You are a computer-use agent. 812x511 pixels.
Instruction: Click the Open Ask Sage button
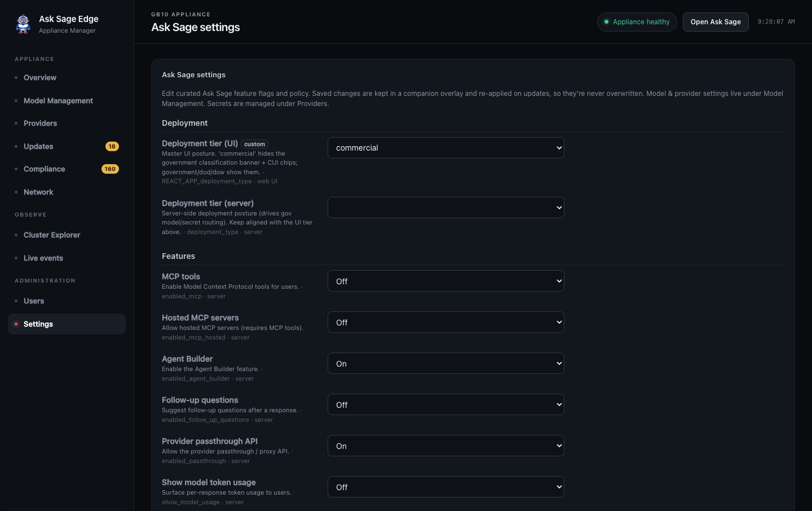tap(716, 22)
